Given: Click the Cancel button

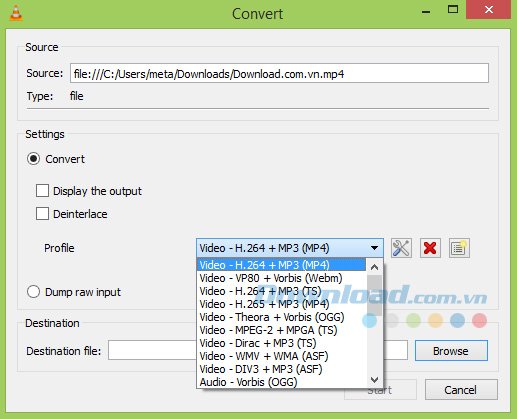Looking at the screenshot, I should [461, 390].
